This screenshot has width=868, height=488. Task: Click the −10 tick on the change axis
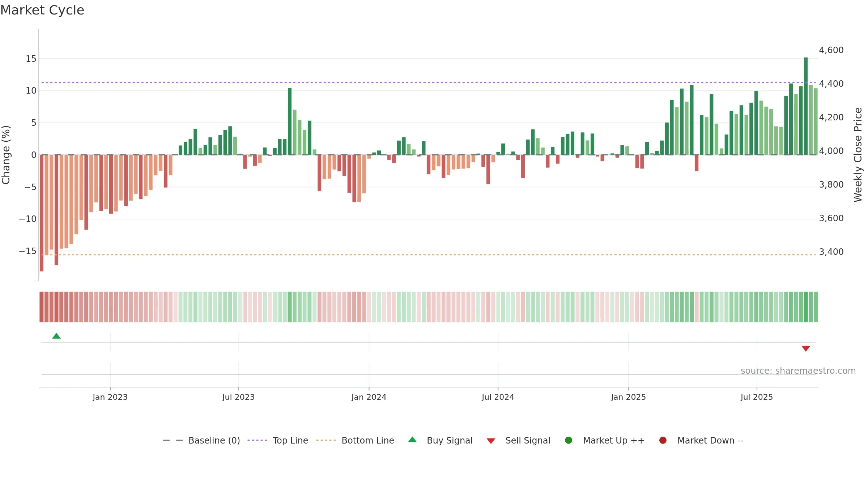click(x=28, y=219)
